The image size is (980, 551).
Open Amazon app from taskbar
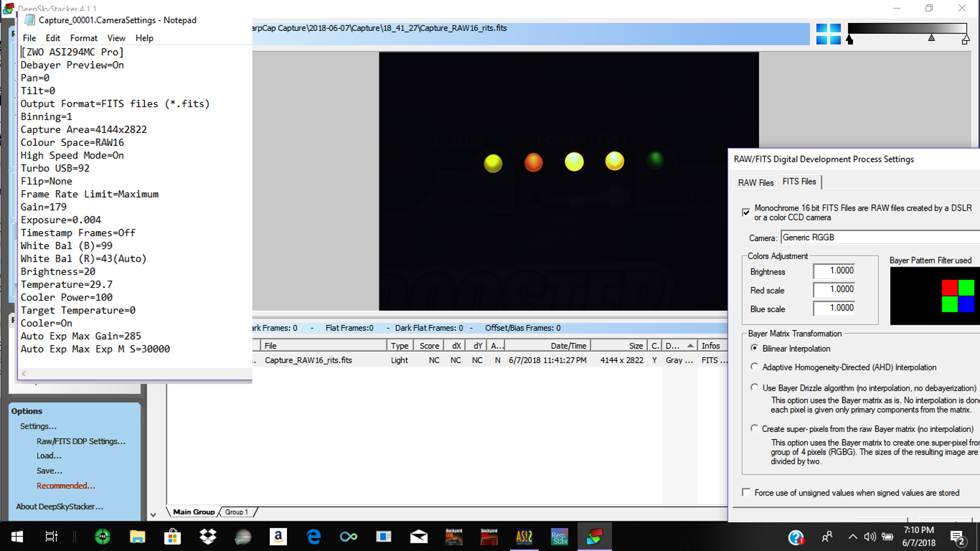point(278,537)
